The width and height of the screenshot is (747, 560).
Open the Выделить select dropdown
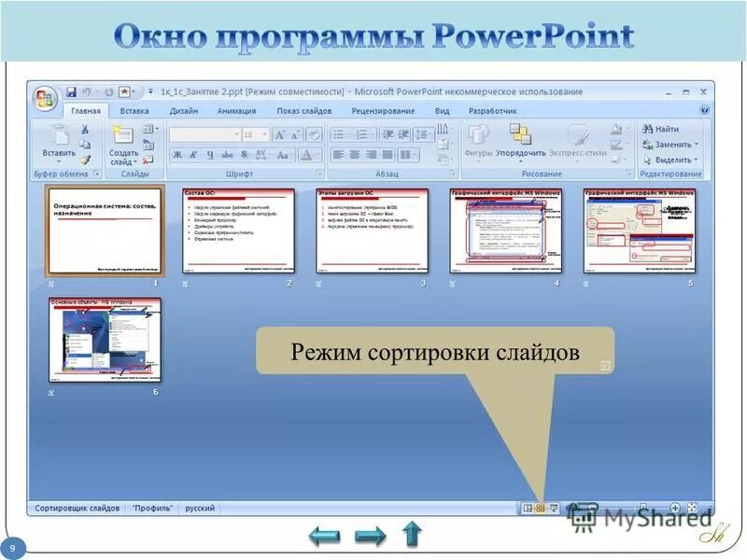click(x=670, y=160)
